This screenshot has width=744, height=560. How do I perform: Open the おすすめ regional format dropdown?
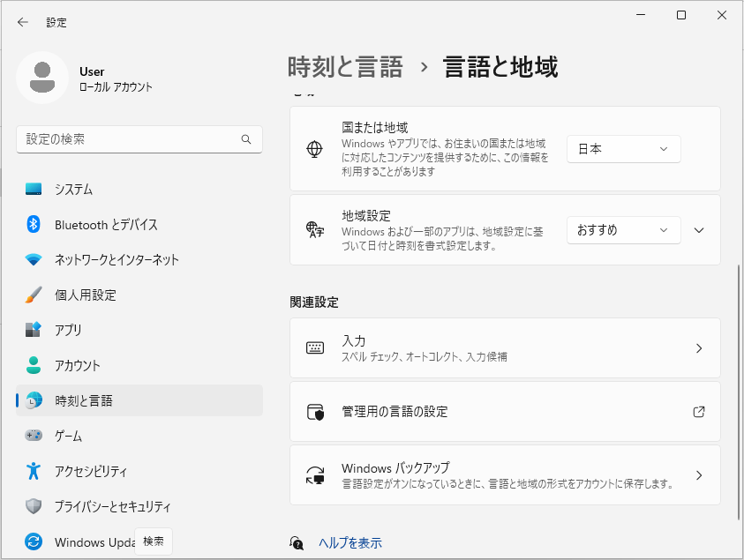tap(623, 230)
